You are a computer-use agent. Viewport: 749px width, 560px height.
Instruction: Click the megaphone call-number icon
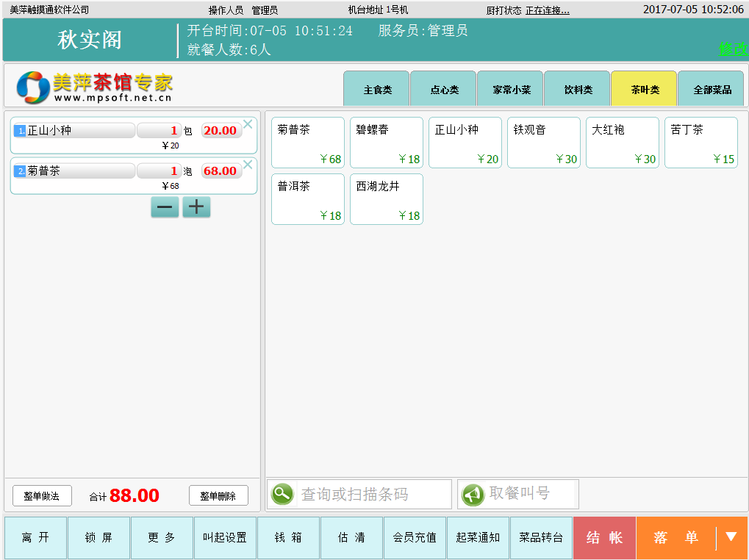click(473, 494)
